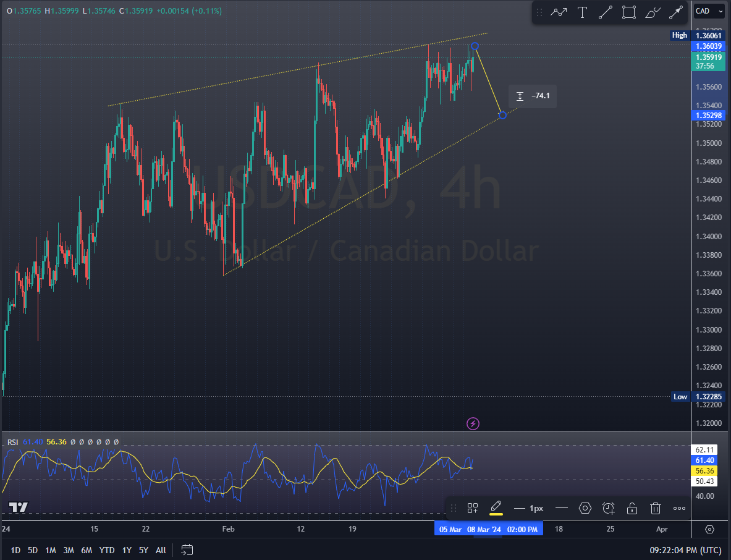Click the 05 Mar date marker
The width and height of the screenshot is (731, 560).
click(450, 529)
